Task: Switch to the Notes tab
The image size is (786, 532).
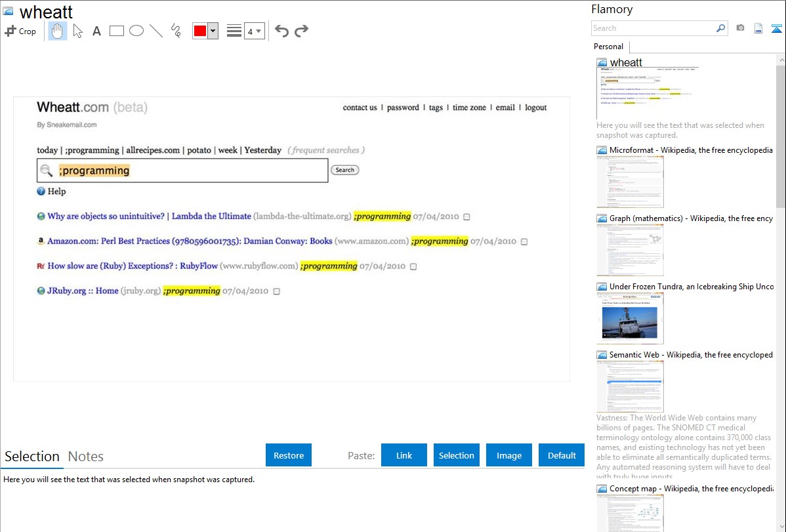Action: [x=86, y=457]
